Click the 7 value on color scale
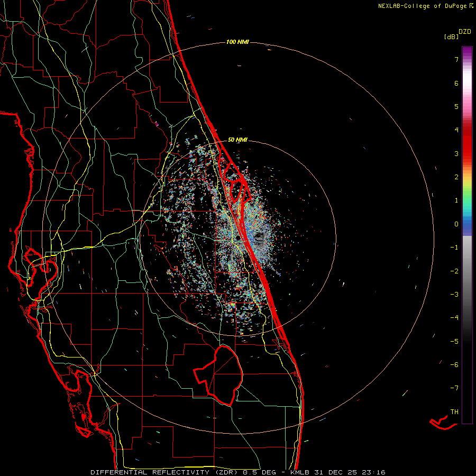 pyautogui.click(x=456, y=59)
